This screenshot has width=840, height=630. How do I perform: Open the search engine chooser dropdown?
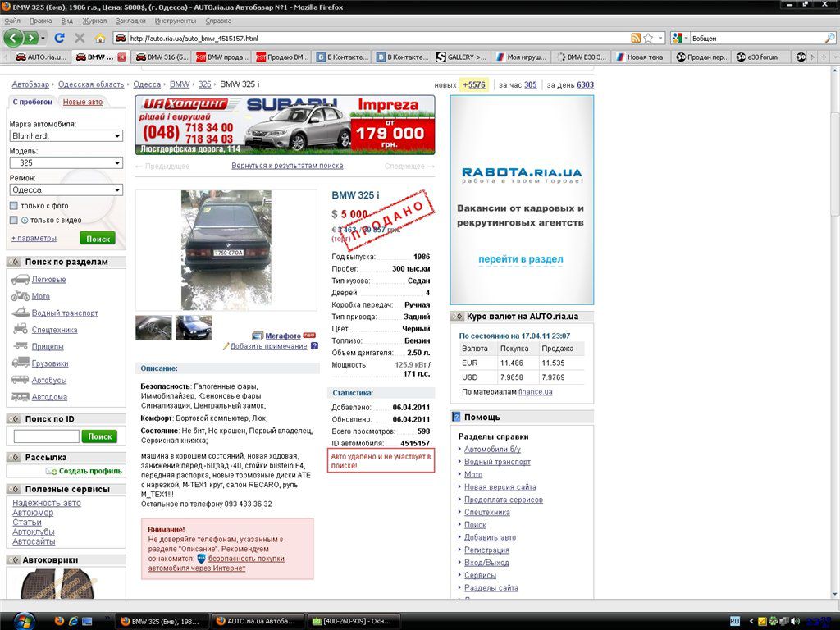[x=680, y=38]
